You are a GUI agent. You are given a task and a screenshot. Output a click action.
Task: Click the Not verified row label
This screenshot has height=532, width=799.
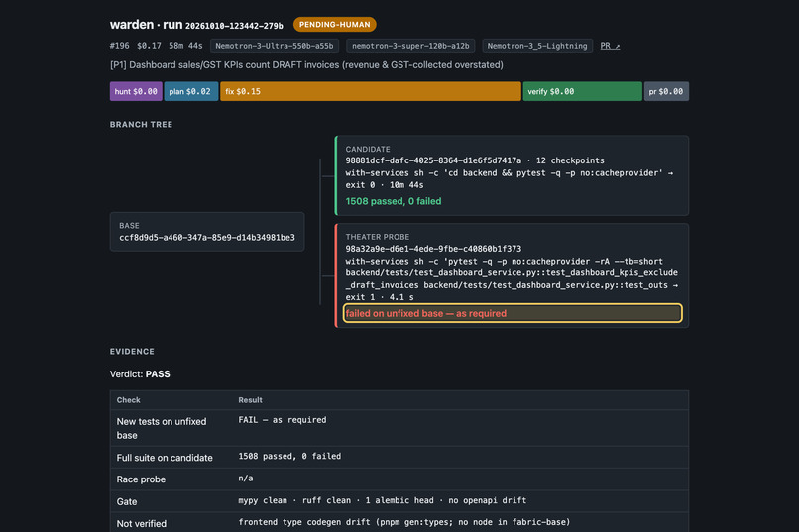(142, 524)
